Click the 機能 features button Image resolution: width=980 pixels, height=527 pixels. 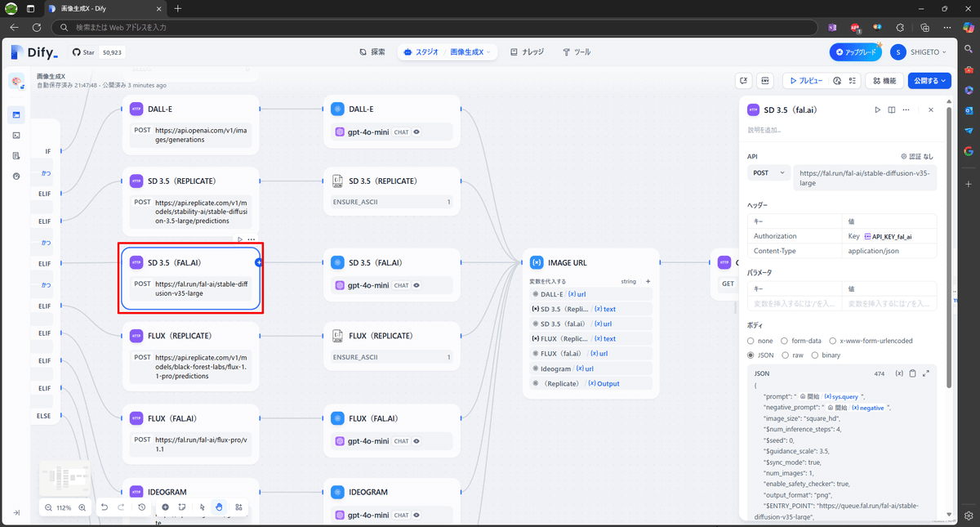[x=884, y=81]
